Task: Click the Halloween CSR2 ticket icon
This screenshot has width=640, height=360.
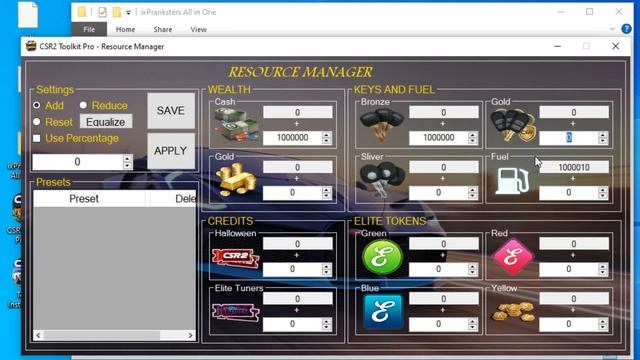Action: 236,258
